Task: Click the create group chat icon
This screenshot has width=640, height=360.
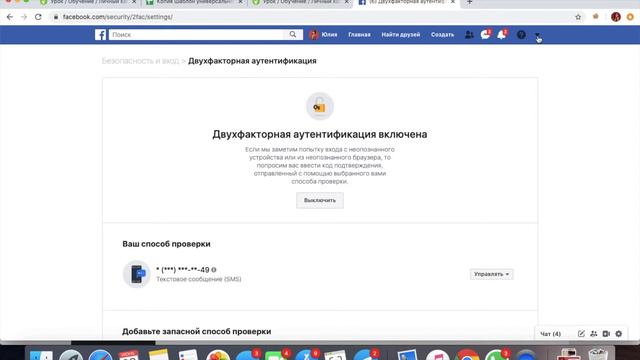Action: tap(593, 333)
